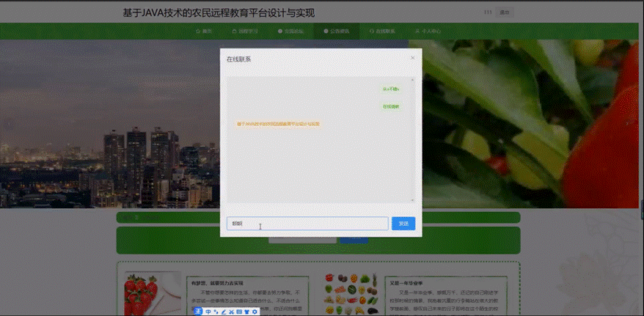This screenshot has height=316, width=644.
Task: Close the 在线联系 dialog with the X
Action: point(413,58)
